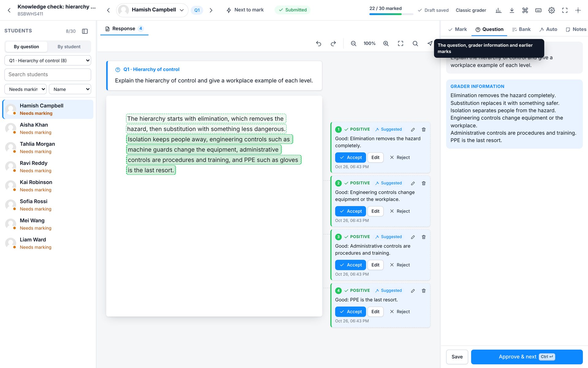Zoom in the response view
Viewport: 588px width, 368px height.
pos(386,44)
